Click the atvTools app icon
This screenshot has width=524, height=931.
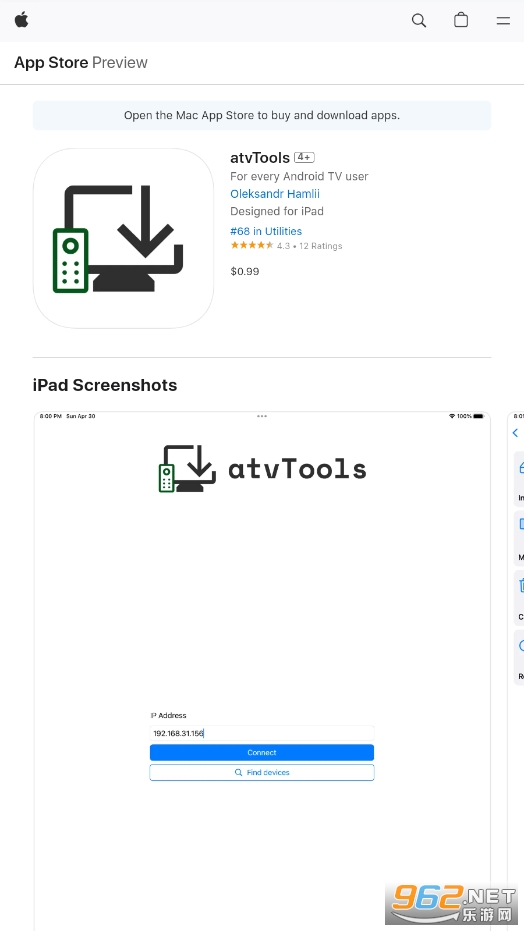pos(123,238)
